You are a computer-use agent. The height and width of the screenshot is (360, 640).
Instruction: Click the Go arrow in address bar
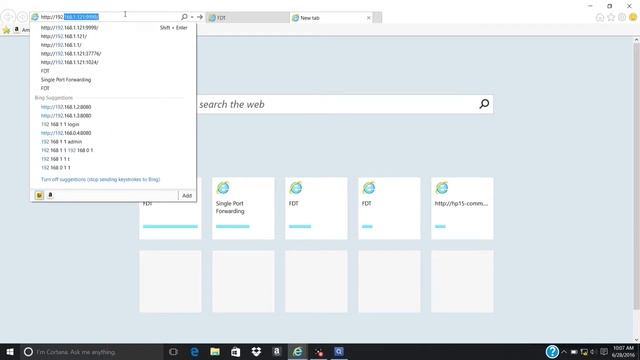tap(200, 17)
